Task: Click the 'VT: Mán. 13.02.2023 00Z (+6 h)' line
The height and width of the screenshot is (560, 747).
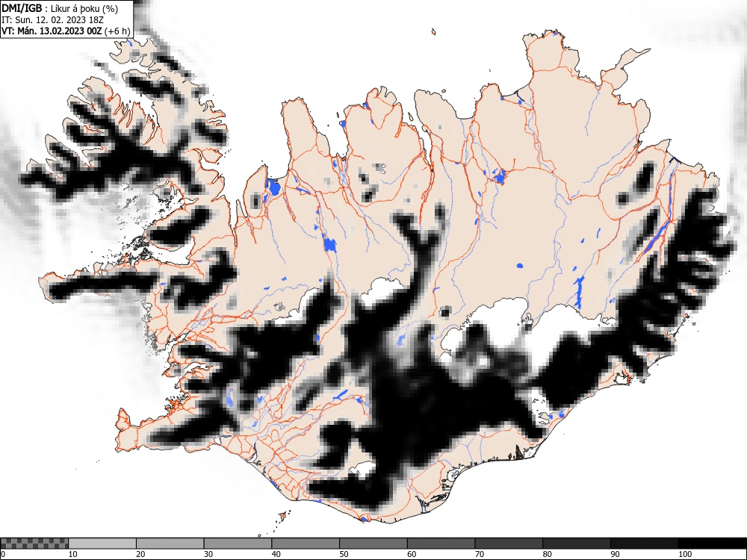Action: (65, 31)
